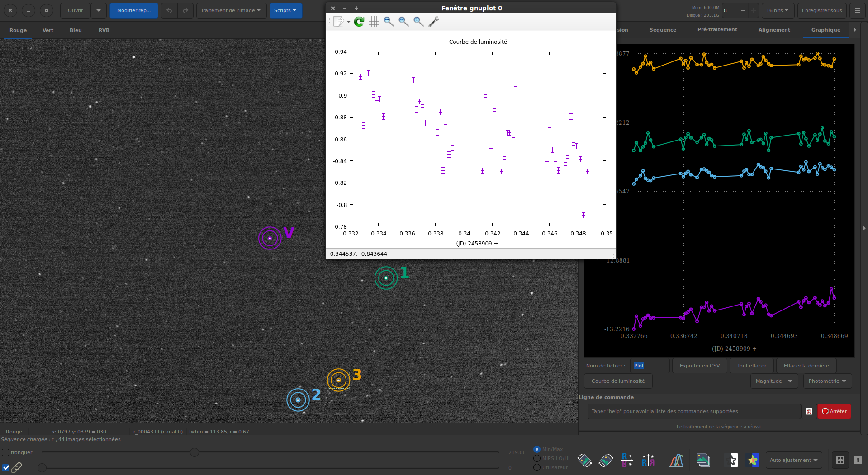Click the gnuplot replot refresh icon
This screenshot has height=475, width=868.
359,22
